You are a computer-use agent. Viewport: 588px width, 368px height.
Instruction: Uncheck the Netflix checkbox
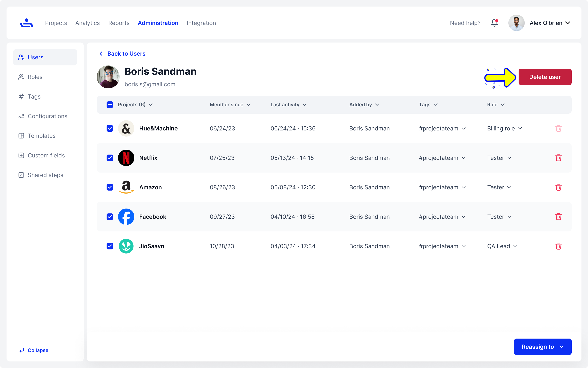click(x=110, y=158)
